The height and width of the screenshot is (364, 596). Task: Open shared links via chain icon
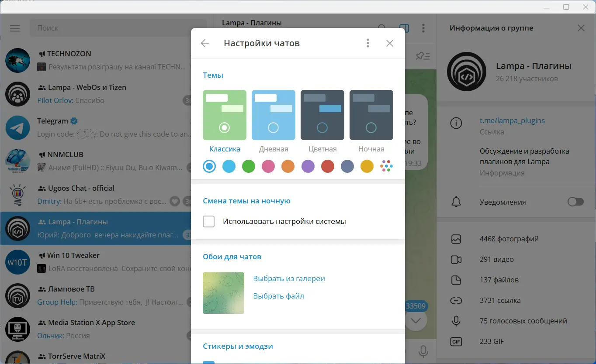456,301
